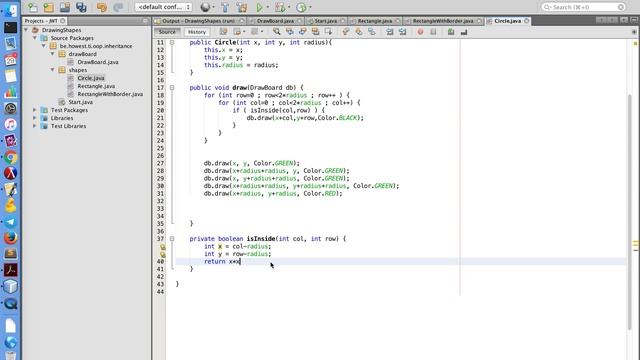Collapse the be.howest.ti.oop.inheritance package
Image resolution: width=640 pixels, height=360 pixels.
44,46
